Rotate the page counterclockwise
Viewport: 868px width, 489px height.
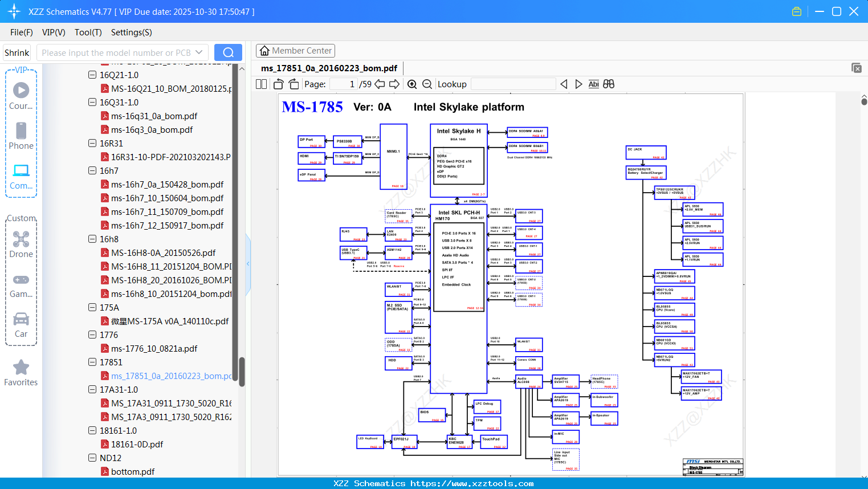click(279, 84)
